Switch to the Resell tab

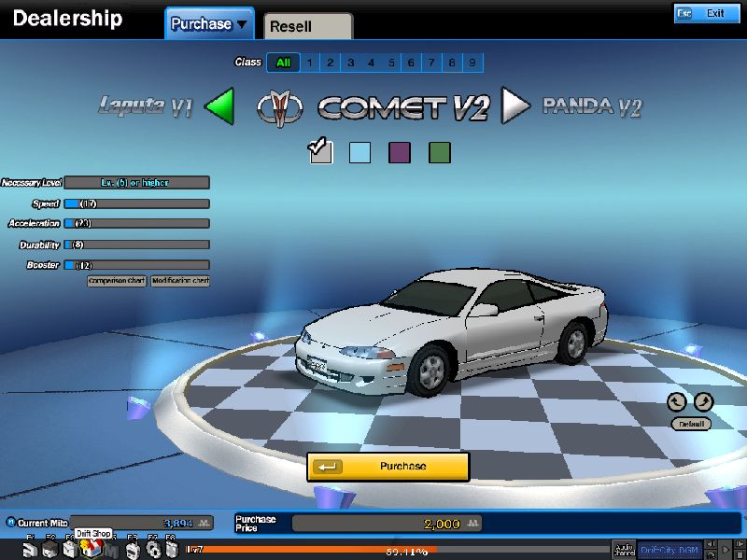click(x=307, y=26)
